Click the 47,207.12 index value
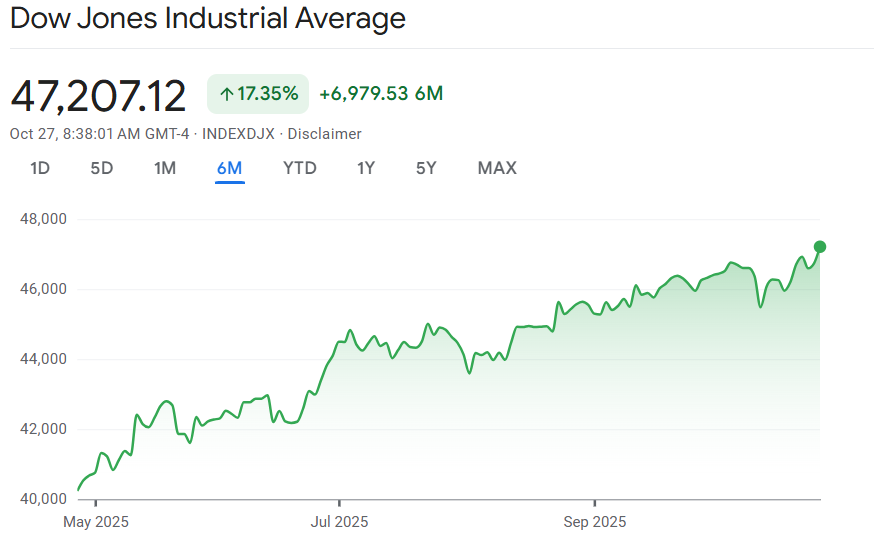This screenshot has width=874, height=540. click(98, 96)
